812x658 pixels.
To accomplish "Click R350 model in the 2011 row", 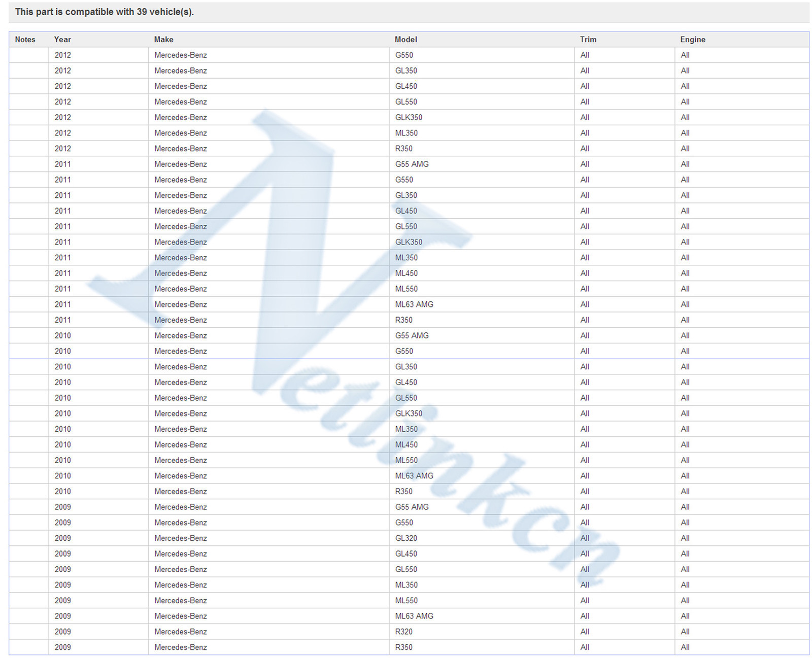I will click(403, 320).
